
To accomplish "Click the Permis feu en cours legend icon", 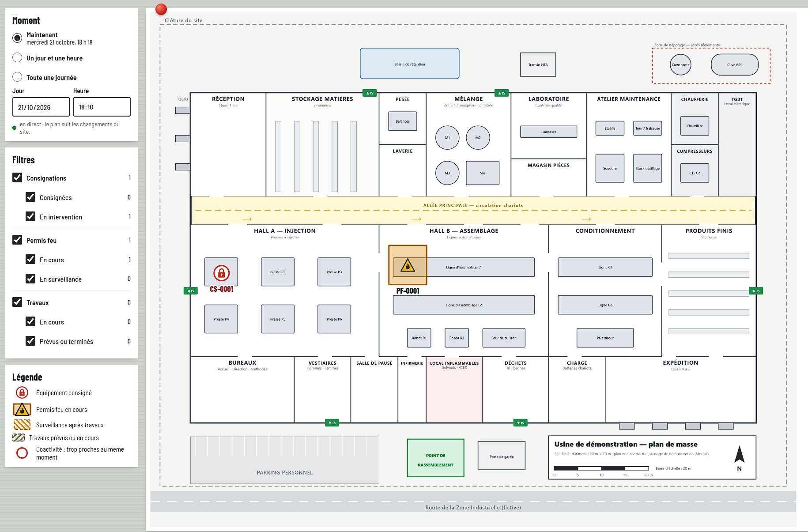I will pos(22,410).
